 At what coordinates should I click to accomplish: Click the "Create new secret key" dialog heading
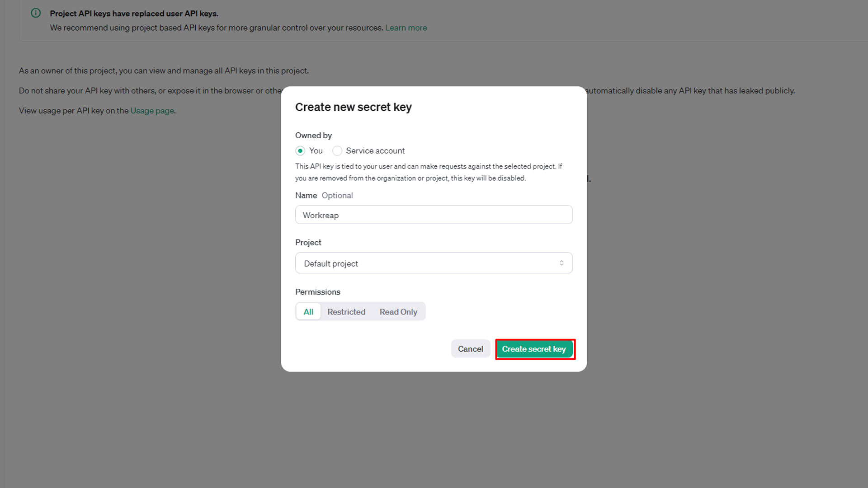(x=353, y=107)
